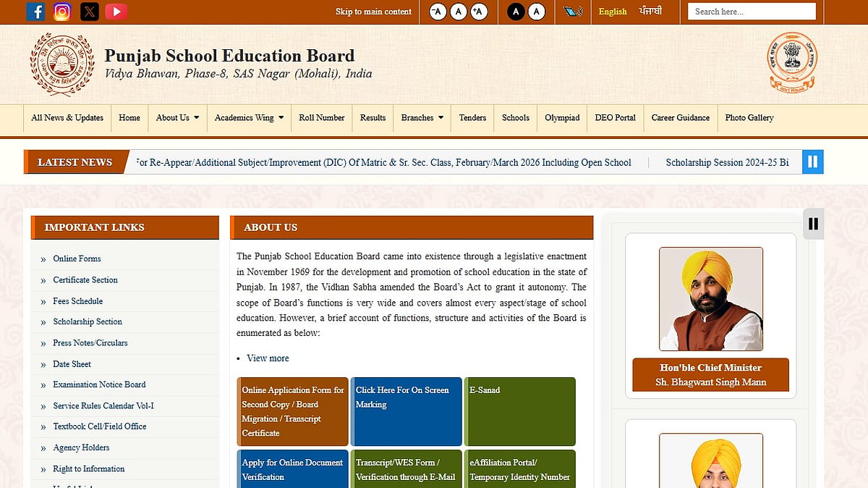Go to Home menu item
This screenshot has width=868, height=488.
tap(129, 117)
